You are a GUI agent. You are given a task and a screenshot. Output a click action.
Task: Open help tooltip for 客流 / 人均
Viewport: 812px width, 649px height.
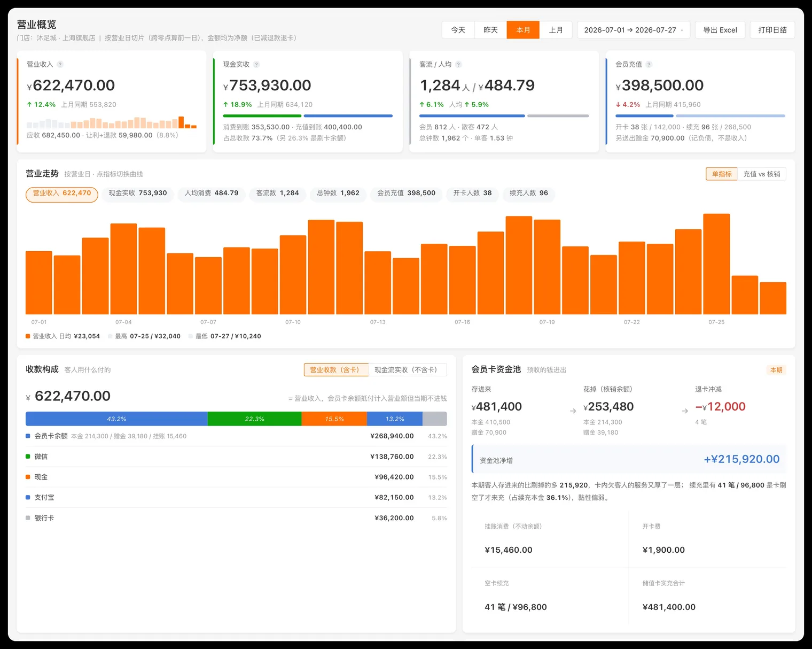[458, 64]
